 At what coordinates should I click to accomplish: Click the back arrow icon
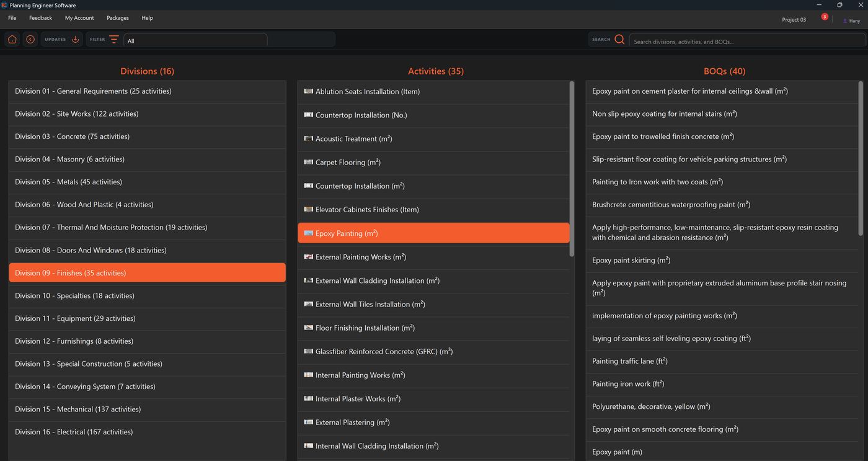pyautogui.click(x=30, y=40)
